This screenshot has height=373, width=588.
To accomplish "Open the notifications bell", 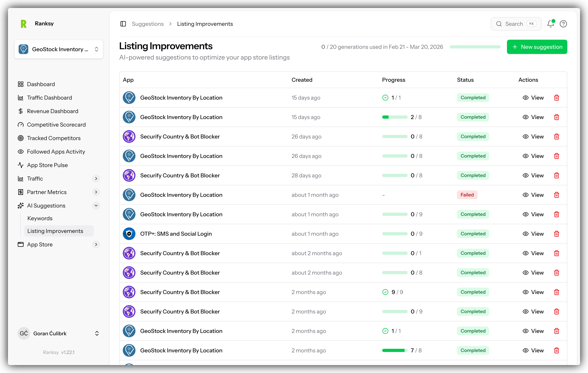I will [550, 24].
